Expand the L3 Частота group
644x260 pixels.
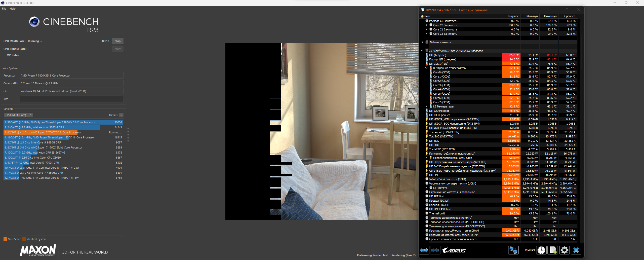tap(426, 188)
